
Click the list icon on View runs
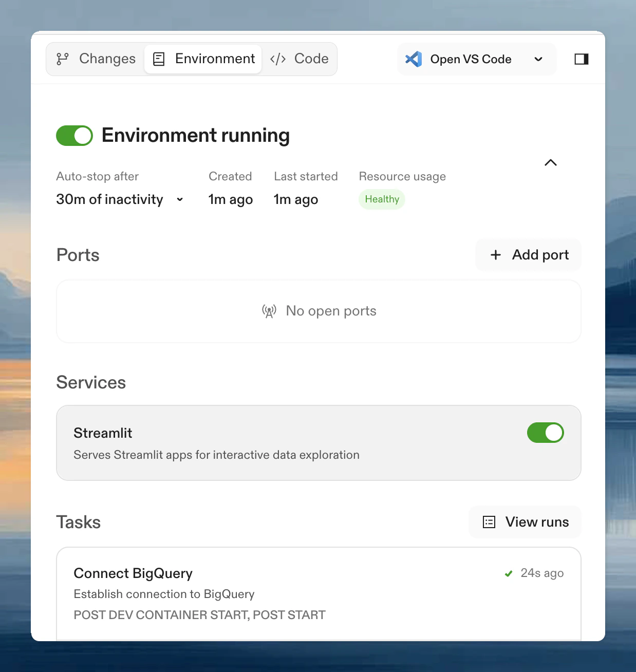pos(488,522)
